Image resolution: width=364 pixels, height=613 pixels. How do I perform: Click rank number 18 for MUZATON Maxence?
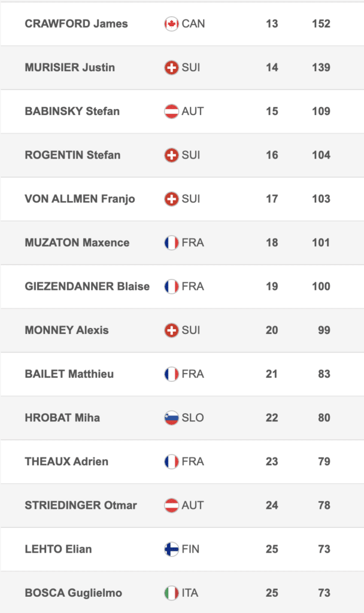(272, 242)
